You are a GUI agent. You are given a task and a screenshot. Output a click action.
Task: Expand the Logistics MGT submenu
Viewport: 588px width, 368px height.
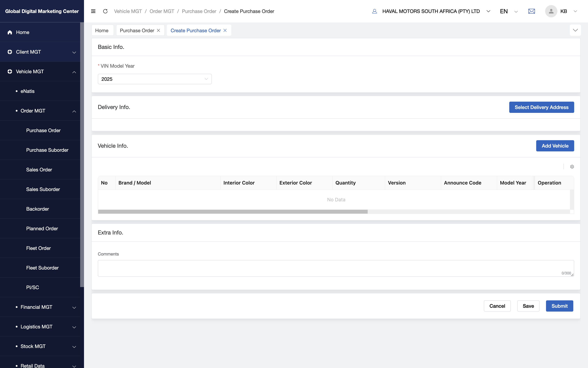pyautogui.click(x=74, y=327)
